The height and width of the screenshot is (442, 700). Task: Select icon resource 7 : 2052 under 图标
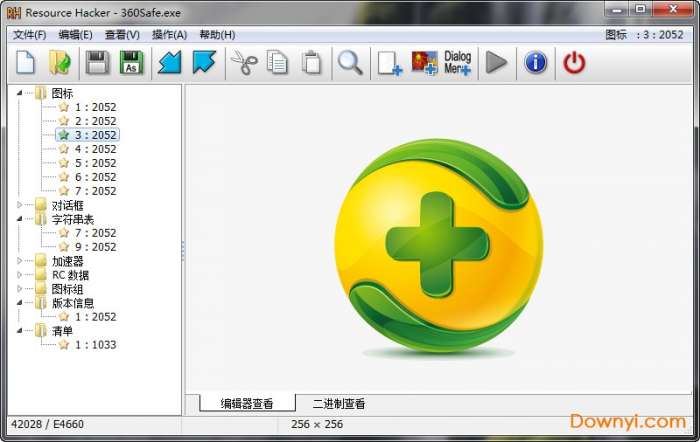click(96, 191)
